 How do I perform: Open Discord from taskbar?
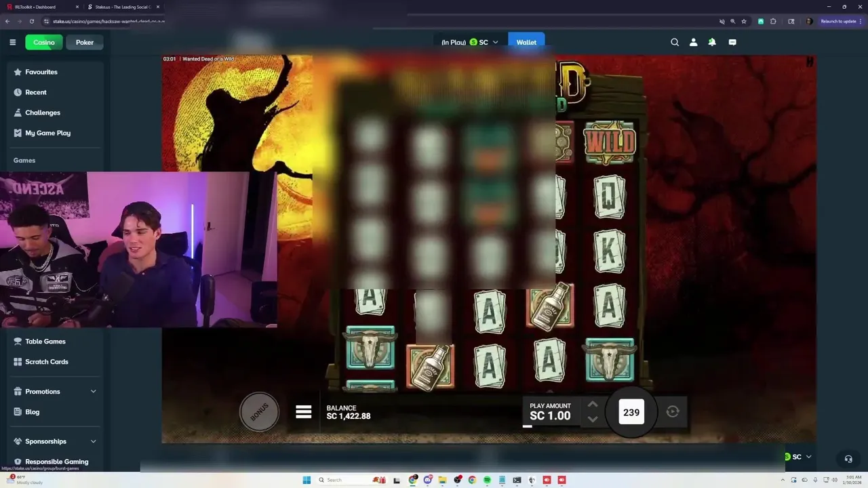428,480
